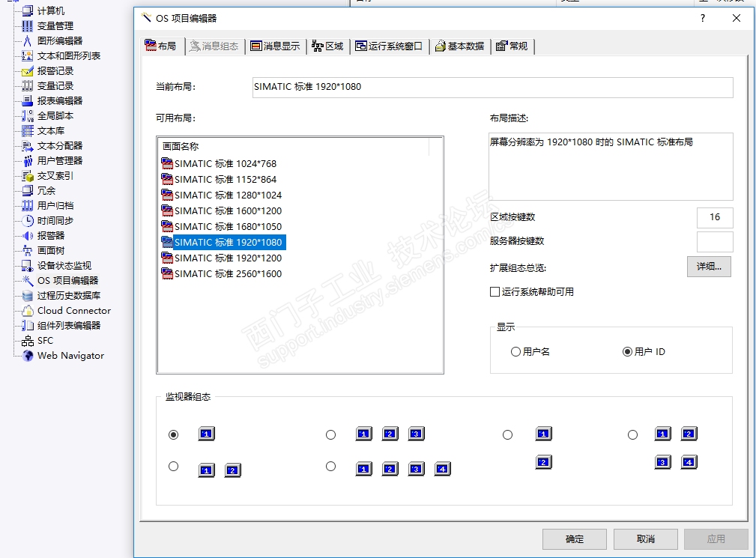Click the 变量记录 icon

28,86
